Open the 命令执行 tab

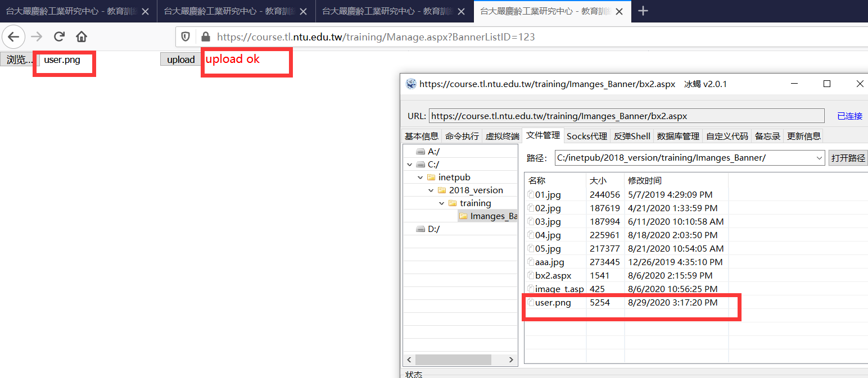(462, 136)
